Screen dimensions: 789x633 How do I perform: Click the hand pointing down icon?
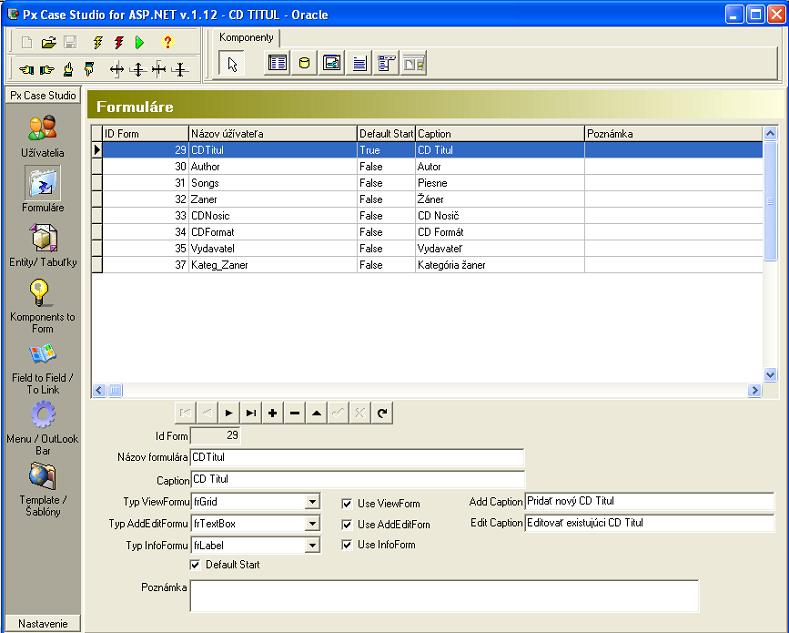(x=90, y=69)
